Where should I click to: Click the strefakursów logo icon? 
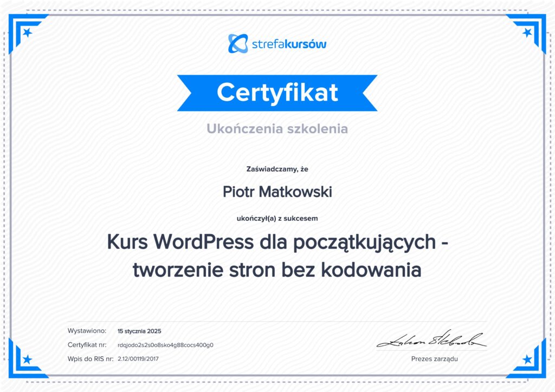tap(238, 43)
